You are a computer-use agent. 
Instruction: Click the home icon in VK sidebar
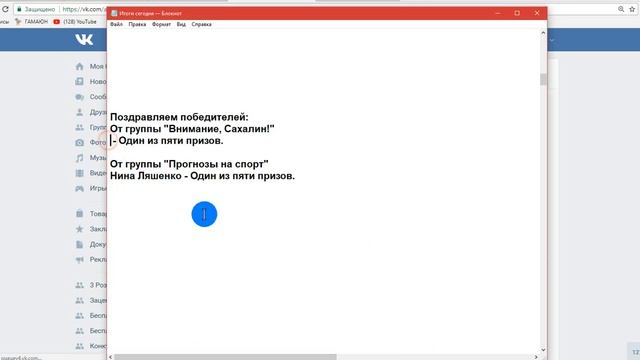pos(80,67)
